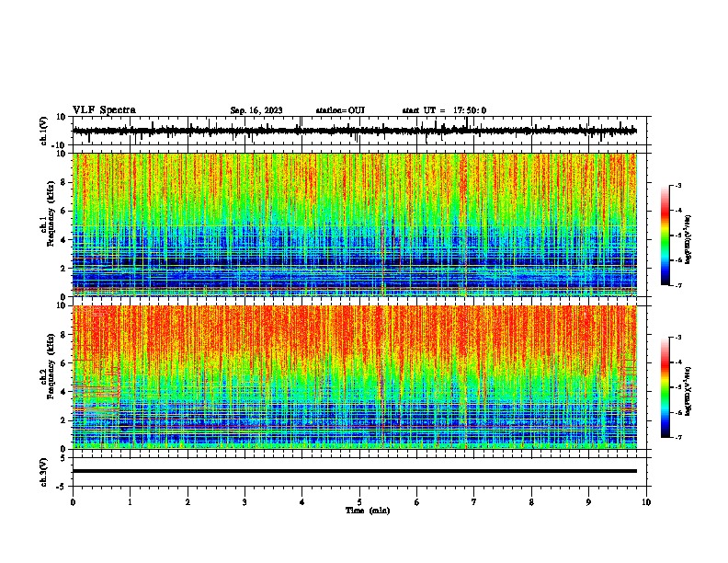Select the date text "Sep. 16, 2023"
Screen dimensions: 728x563
pos(256,110)
